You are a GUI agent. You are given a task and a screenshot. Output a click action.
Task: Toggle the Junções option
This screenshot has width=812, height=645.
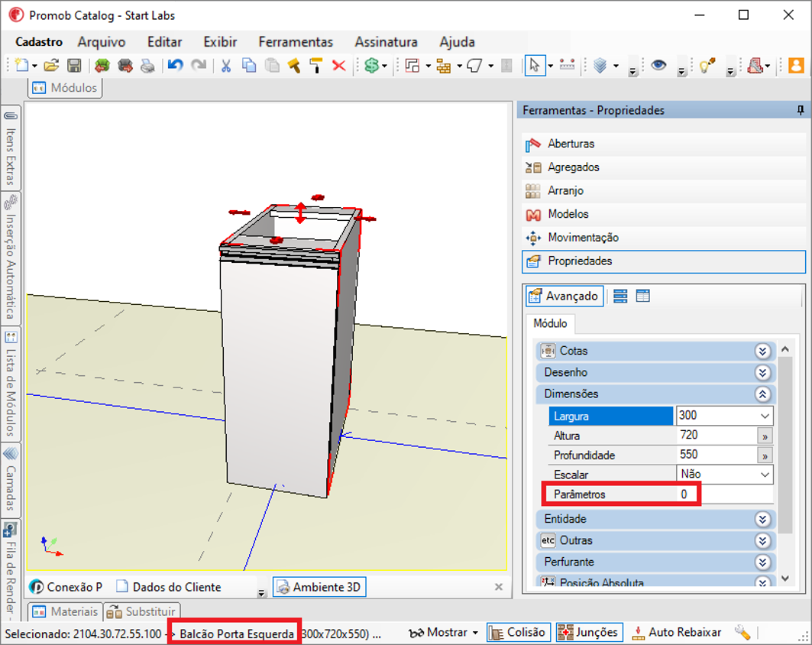click(x=589, y=632)
